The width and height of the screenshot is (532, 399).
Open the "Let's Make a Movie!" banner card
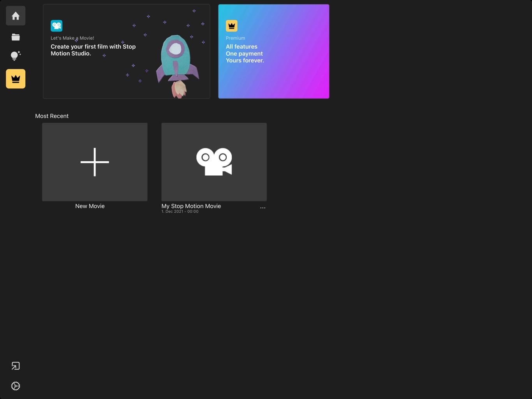[127, 51]
